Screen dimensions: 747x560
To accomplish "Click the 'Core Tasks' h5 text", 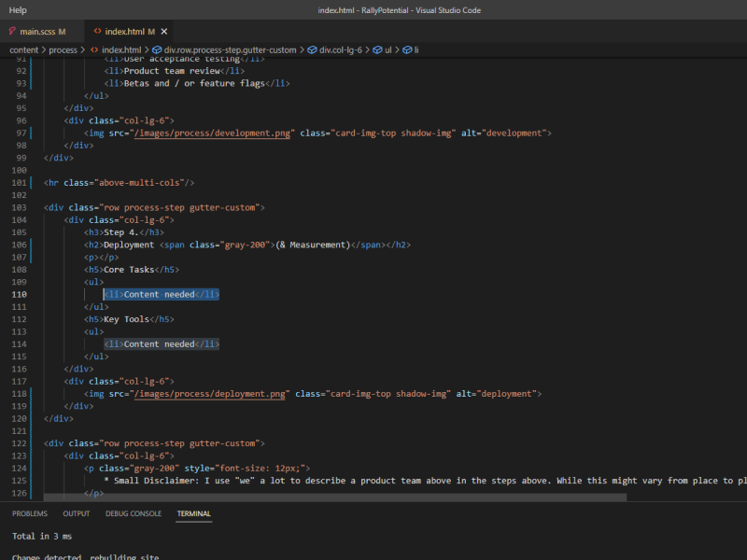I will tap(129, 270).
